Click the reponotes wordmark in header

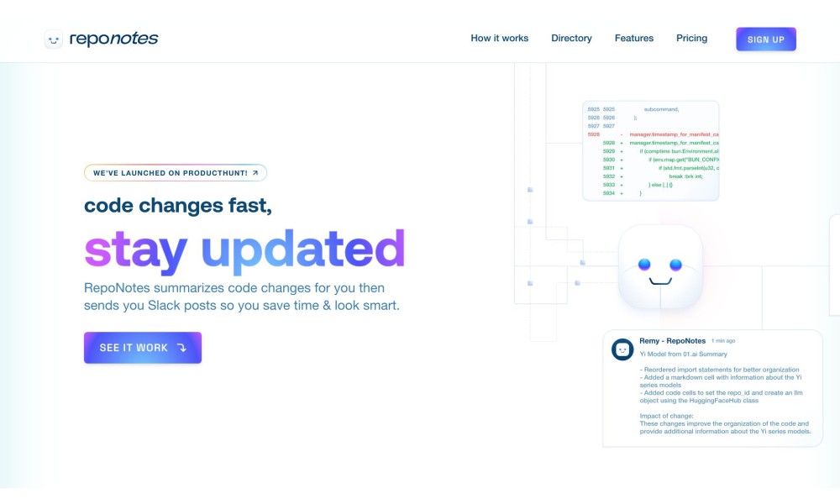click(114, 39)
